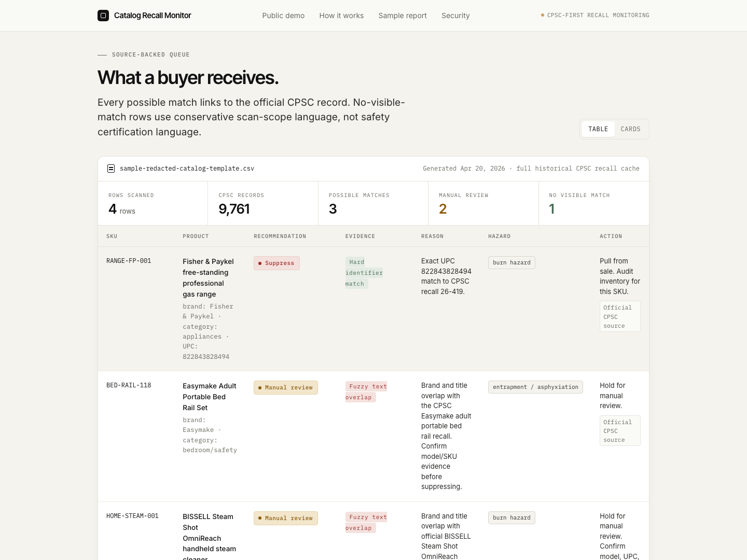Select the SKU cell RANGE-FP-001
The height and width of the screenshot is (560, 747).
(129, 261)
